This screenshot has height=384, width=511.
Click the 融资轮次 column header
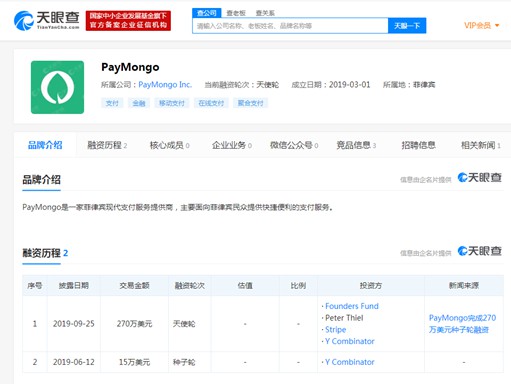[190, 286]
